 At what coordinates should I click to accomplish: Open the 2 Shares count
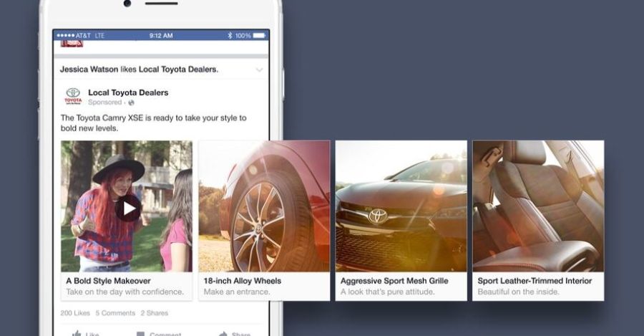[x=155, y=313]
